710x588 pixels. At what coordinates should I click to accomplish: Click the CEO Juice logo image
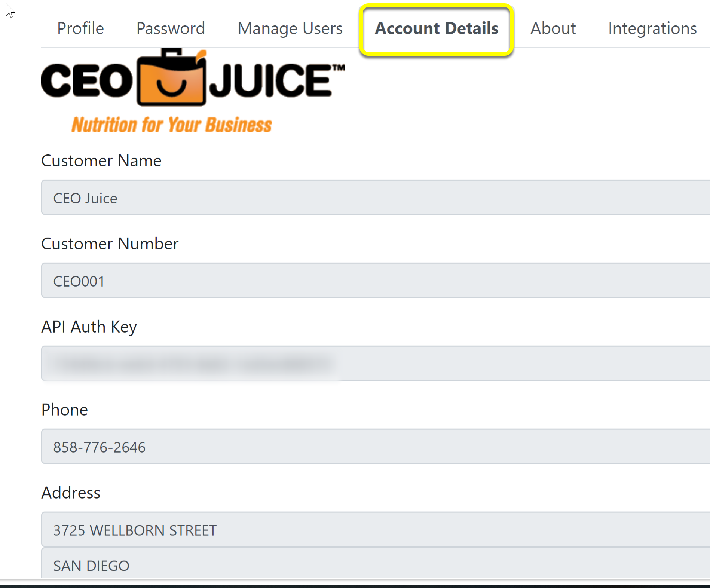[x=193, y=91]
